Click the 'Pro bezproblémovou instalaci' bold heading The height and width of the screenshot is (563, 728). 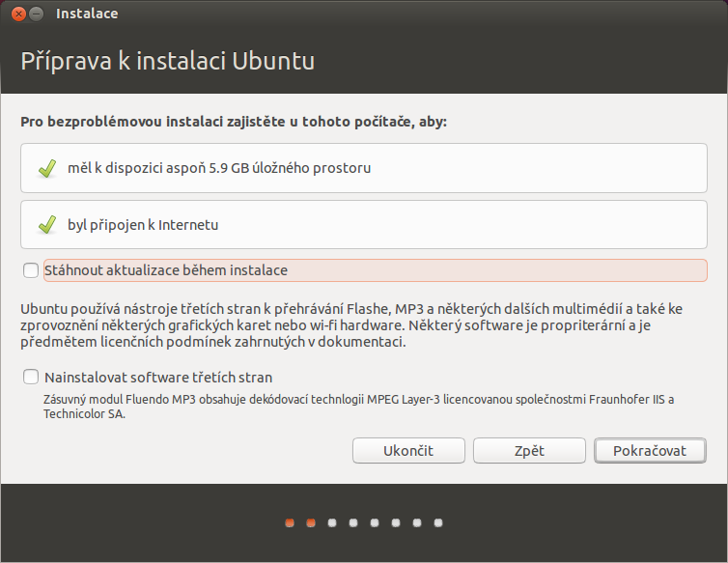(x=234, y=122)
